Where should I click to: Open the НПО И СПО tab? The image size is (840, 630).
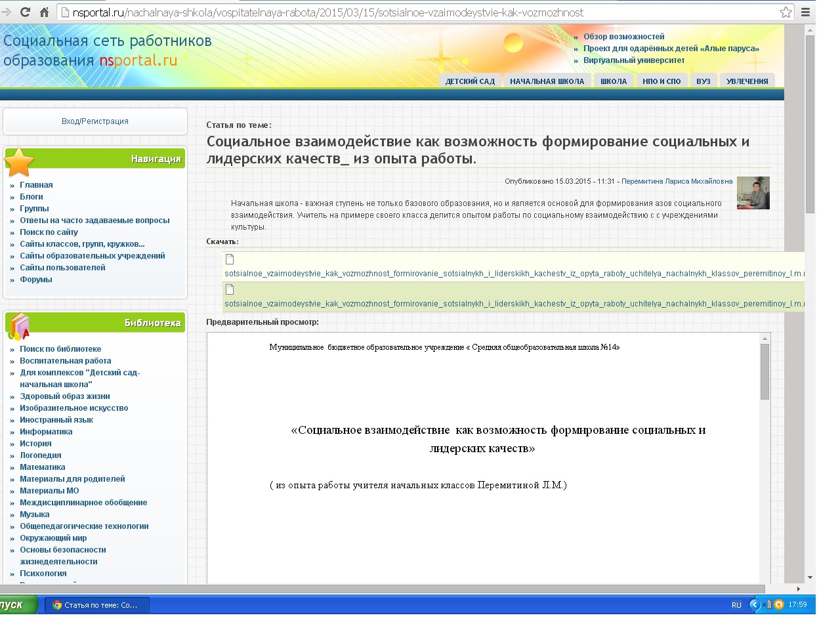tap(661, 81)
